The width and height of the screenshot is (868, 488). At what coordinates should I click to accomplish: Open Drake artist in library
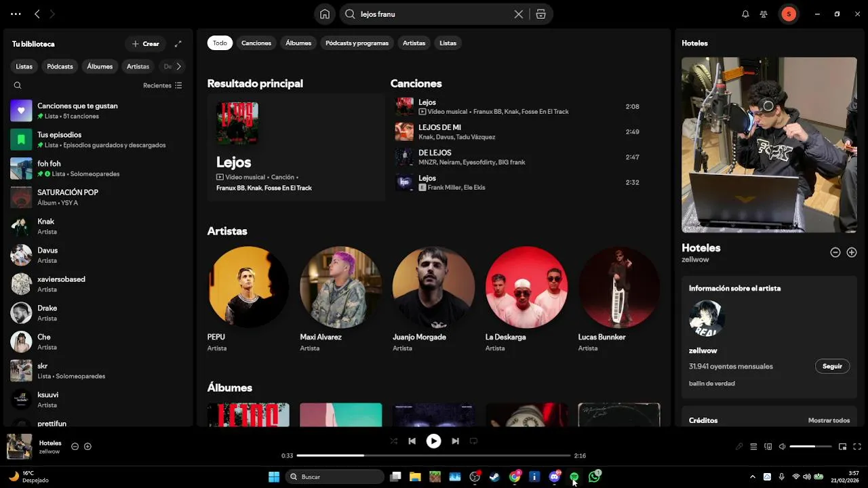tap(98, 313)
